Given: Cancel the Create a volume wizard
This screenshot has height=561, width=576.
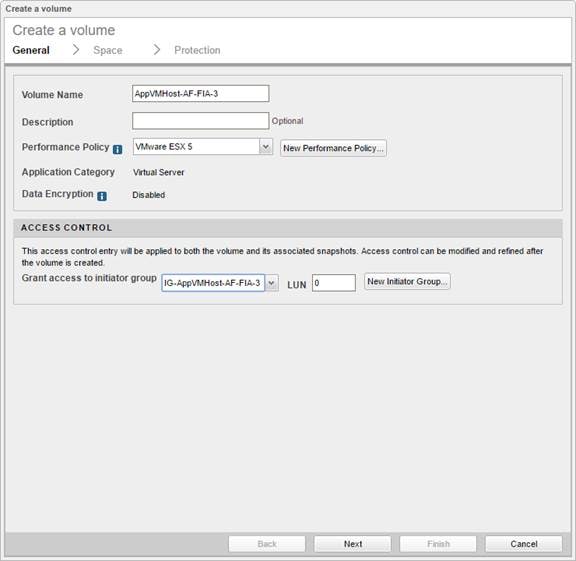Looking at the screenshot, I should pos(524,544).
